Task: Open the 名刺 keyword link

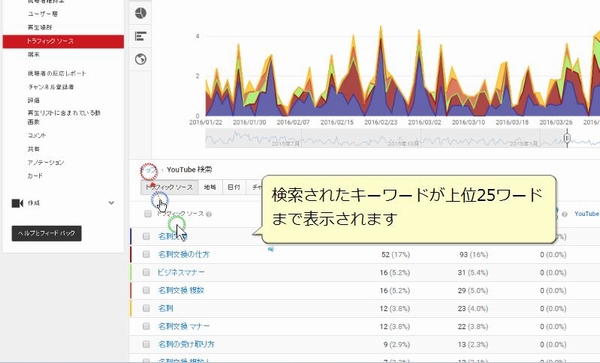Action: coord(166,308)
